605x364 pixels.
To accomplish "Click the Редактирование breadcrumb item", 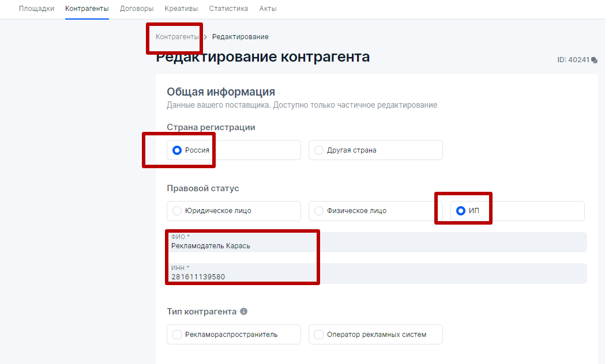I will pyautogui.click(x=241, y=37).
